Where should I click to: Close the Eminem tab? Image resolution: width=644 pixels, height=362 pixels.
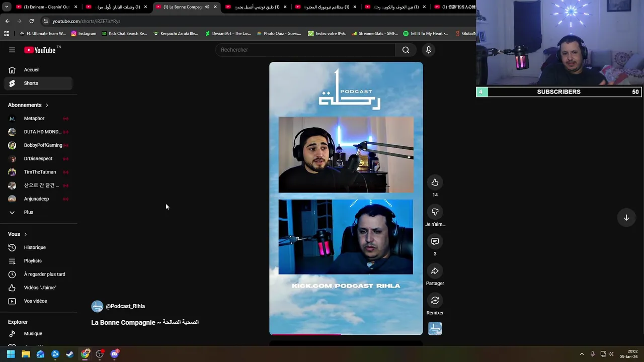coord(76,7)
